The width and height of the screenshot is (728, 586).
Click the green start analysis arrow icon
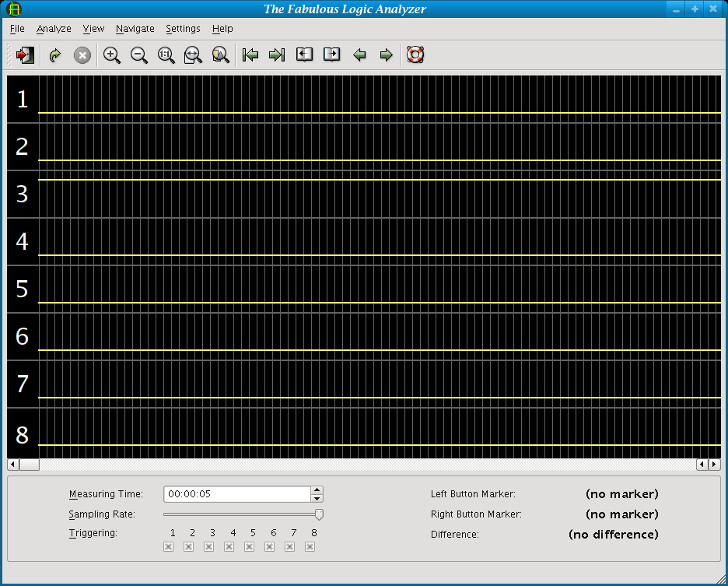pos(54,55)
